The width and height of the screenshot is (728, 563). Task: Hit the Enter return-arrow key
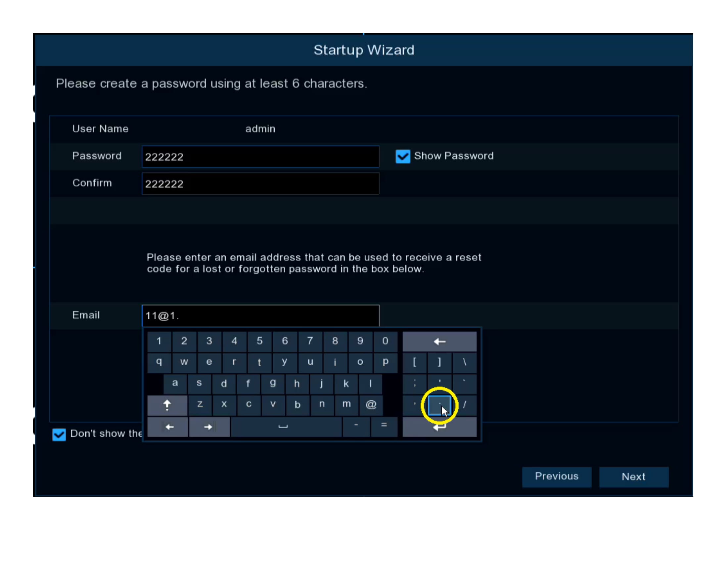[439, 427]
